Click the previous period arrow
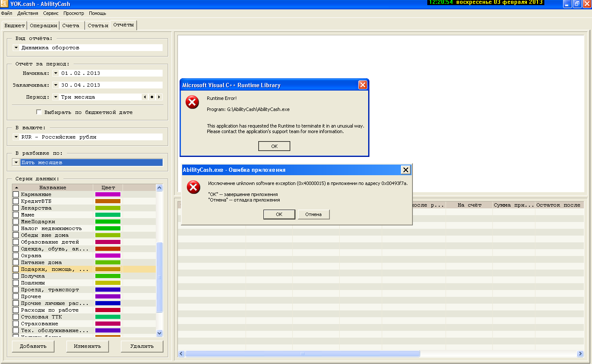This screenshot has width=592, height=364. click(145, 97)
